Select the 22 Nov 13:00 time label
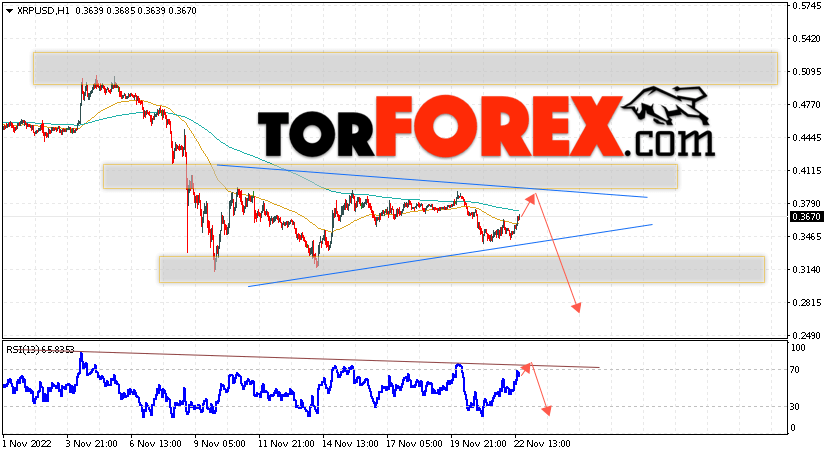The width and height of the screenshot is (828, 455). 542,444
